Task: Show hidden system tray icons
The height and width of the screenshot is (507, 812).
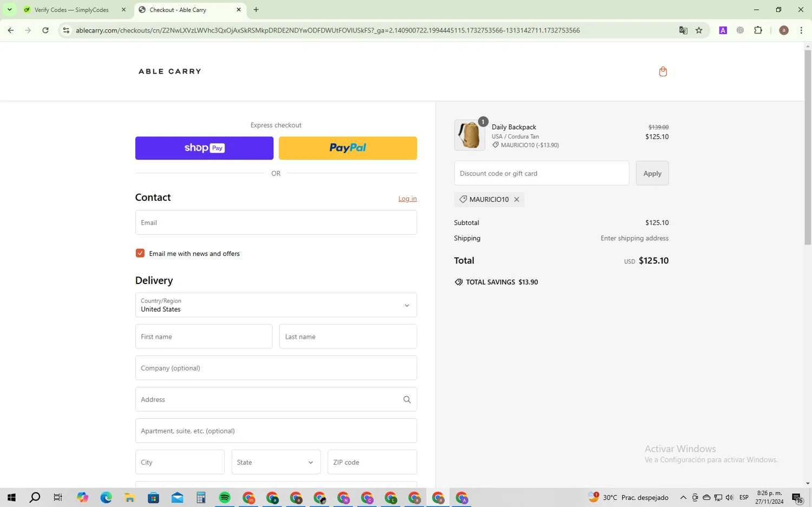Action: pos(683,498)
